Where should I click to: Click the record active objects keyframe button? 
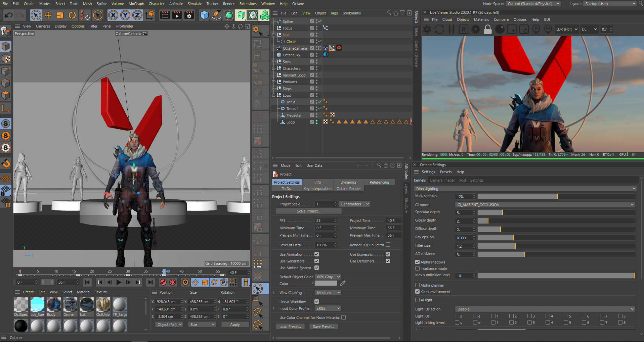(x=163, y=282)
